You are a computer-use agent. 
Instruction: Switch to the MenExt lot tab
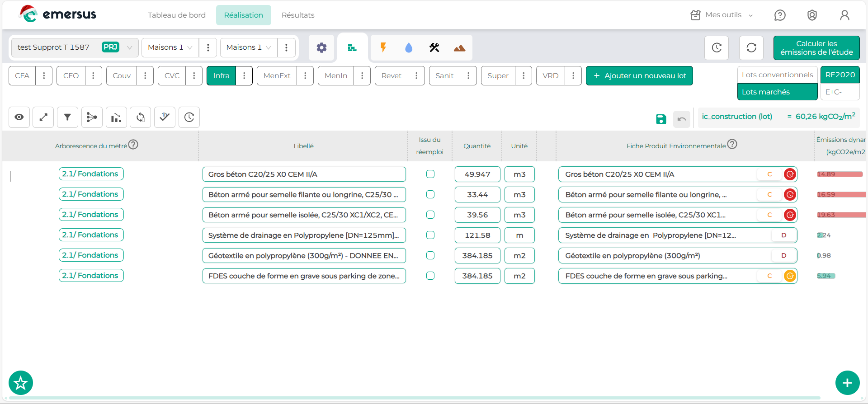(277, 75)
